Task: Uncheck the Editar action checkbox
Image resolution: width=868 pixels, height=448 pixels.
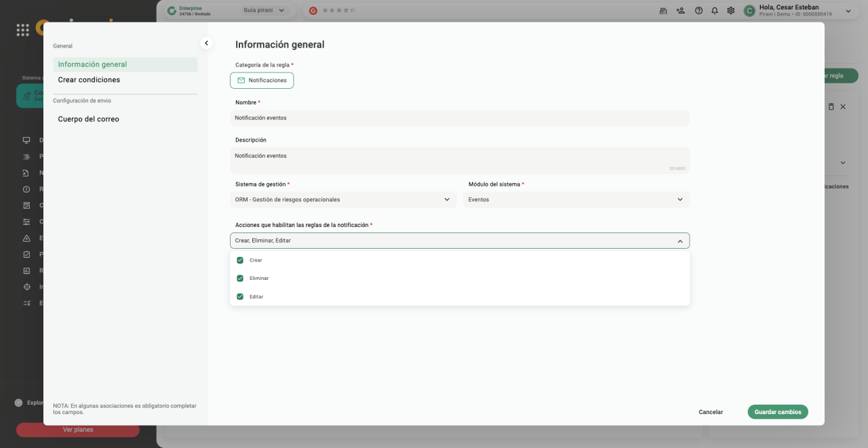Action: (240, 297)
